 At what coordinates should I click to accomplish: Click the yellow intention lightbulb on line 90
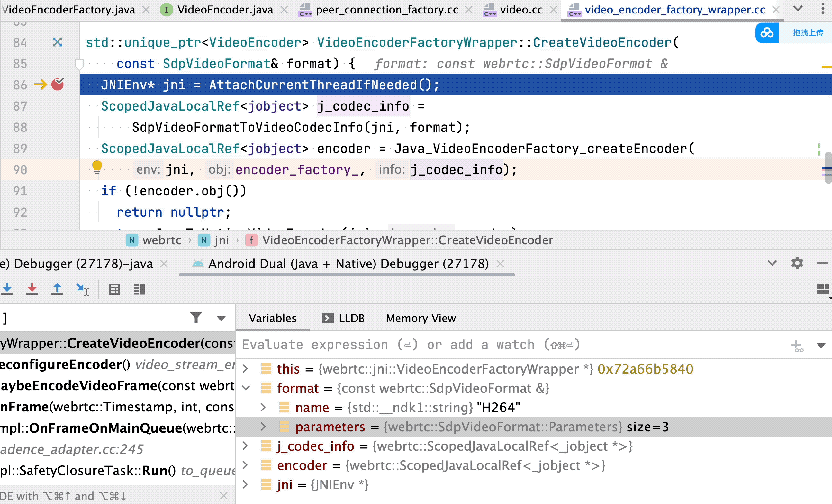97,167
